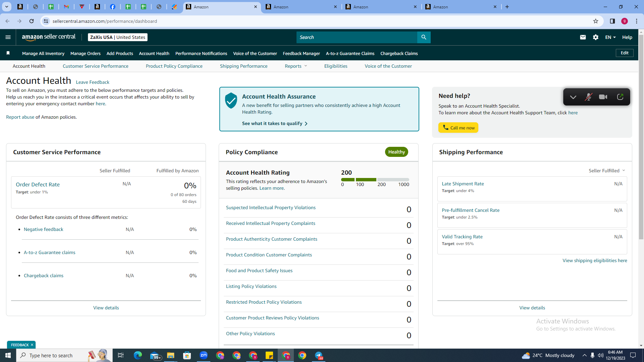Expand See what it takes to qualify
The height and width of the screenshot is (362, 644).
[275, 123]
